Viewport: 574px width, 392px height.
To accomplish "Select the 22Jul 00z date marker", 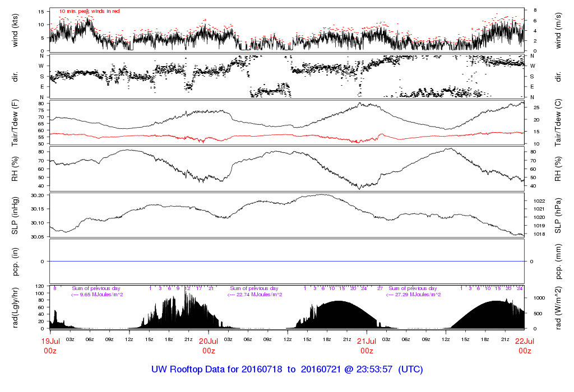I will click(525, 345).
